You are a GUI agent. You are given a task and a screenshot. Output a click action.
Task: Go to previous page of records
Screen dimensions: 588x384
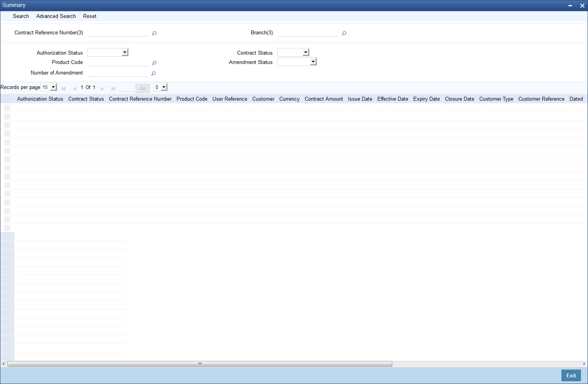click(x=74, y=89)
